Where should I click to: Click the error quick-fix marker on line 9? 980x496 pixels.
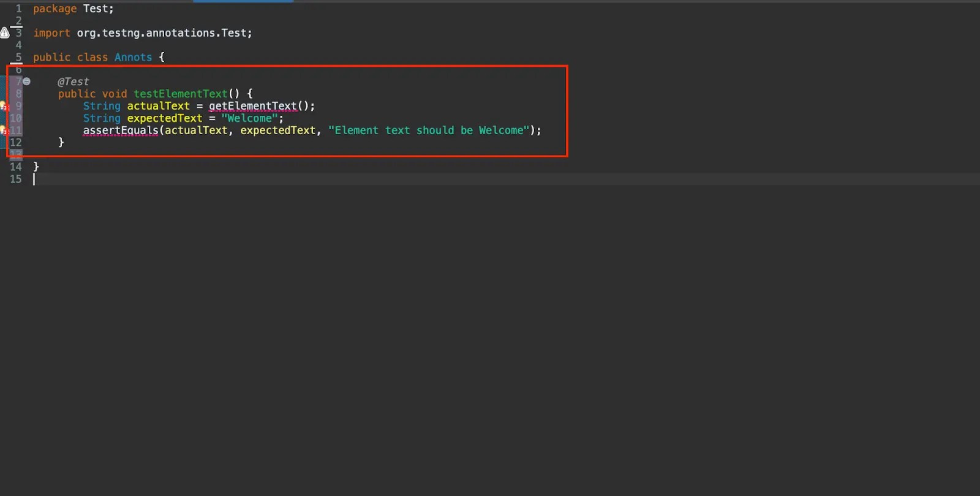[4, 106]
